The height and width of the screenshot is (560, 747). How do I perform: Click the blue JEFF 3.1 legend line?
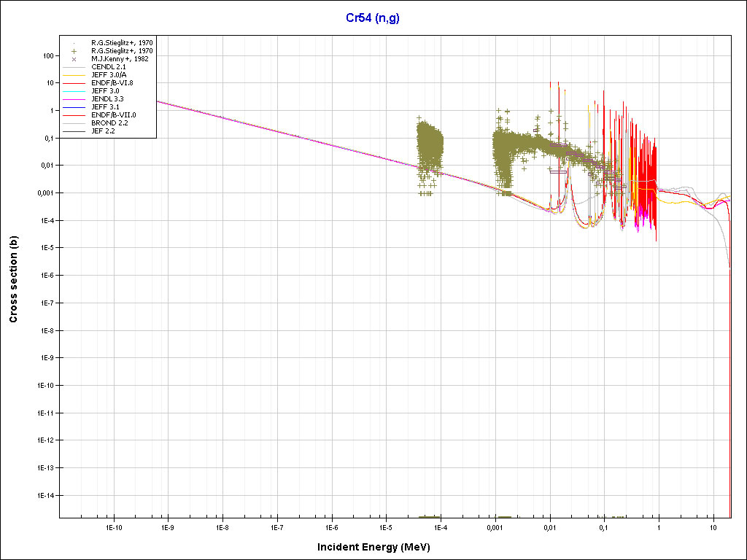tap(74, 106)
